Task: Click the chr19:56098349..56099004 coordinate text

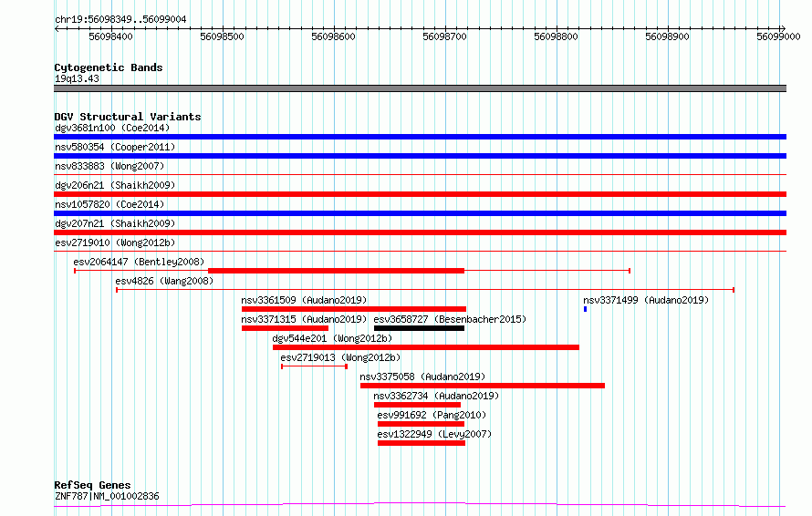Action: coord(120,20)
